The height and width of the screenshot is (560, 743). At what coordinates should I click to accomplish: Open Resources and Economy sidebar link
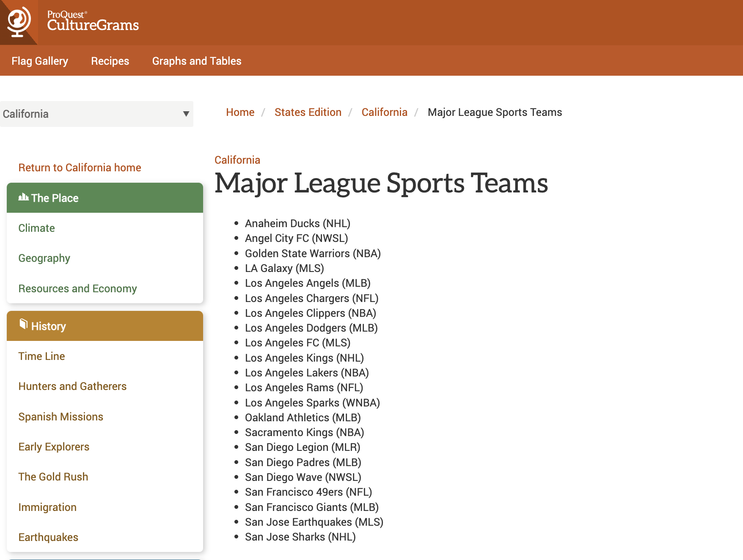pos(78,288)
